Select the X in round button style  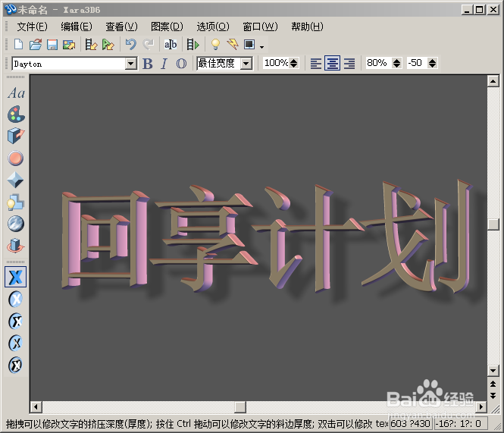[15, 300]
